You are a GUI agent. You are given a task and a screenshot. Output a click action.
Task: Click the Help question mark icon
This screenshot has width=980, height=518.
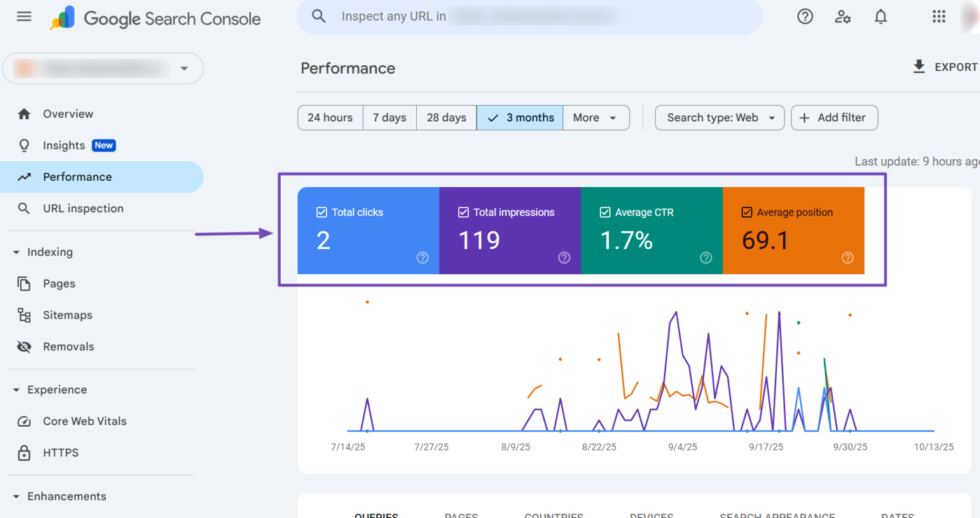pyautogui.click(x=805, y=17)
